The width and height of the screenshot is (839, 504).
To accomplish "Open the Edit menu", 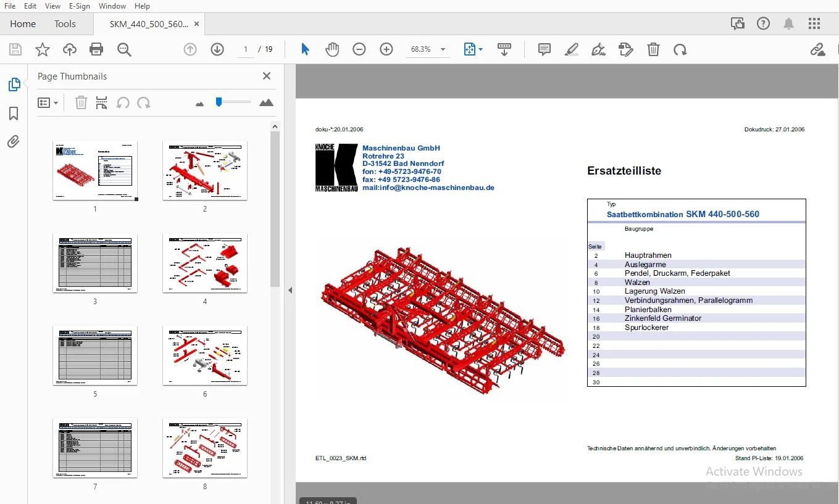I will click(x=30, y=6).
